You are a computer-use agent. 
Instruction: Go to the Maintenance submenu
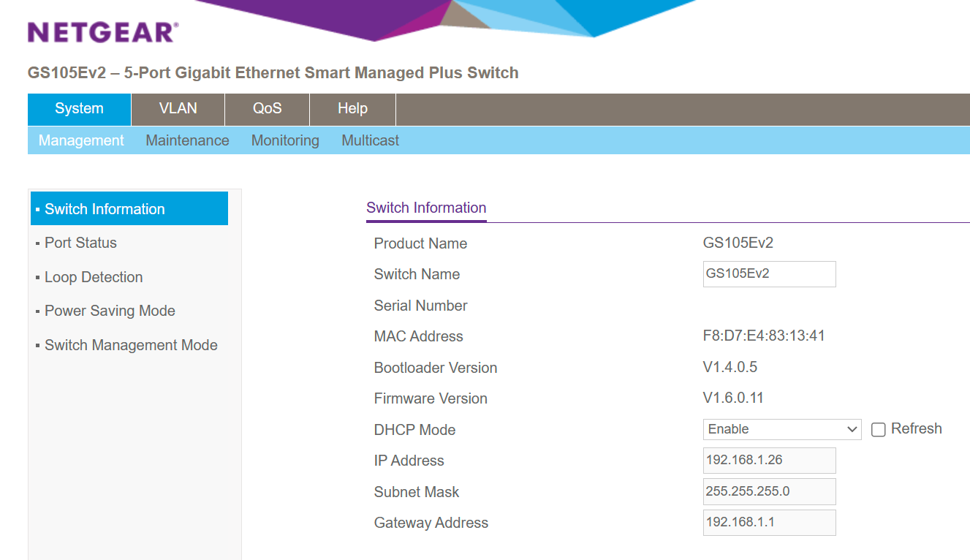(x=187, y=140)
